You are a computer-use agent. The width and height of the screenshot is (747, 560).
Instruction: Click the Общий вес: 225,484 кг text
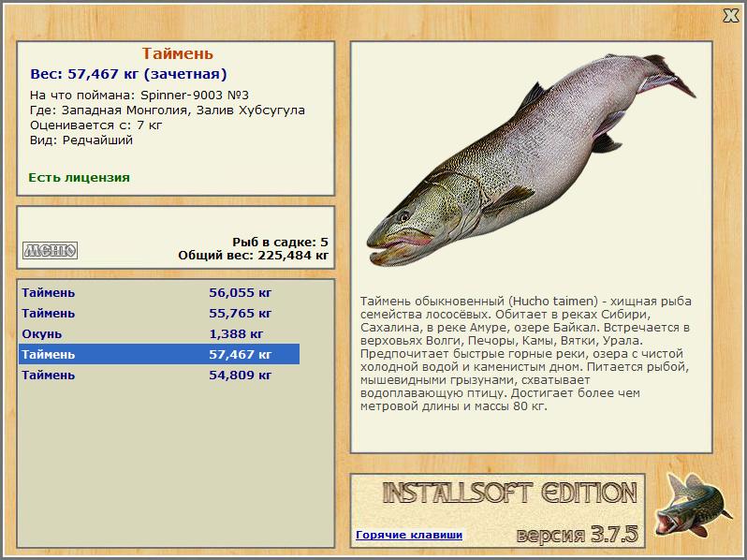[x=253, y=255]
